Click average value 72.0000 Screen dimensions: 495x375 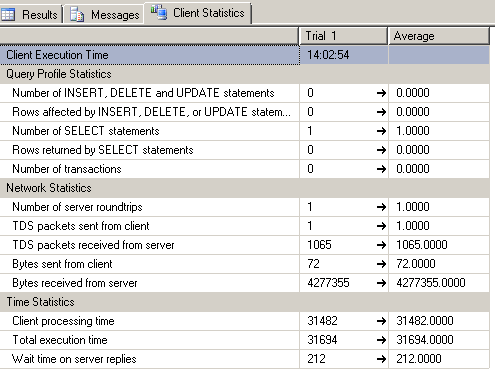coord(416,264)
